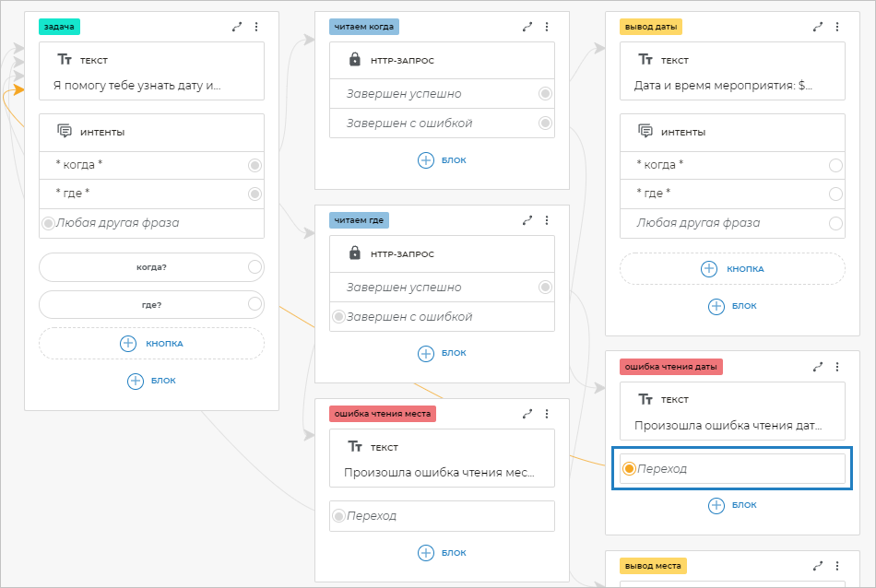Select 'Завершен успешно' row in 'читаем где'
The height and width of the screenshot is (588, 876).
(404, 288)
